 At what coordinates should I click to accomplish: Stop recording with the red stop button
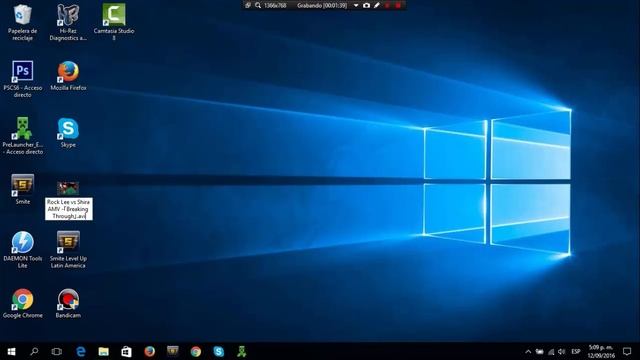(398, 5)
